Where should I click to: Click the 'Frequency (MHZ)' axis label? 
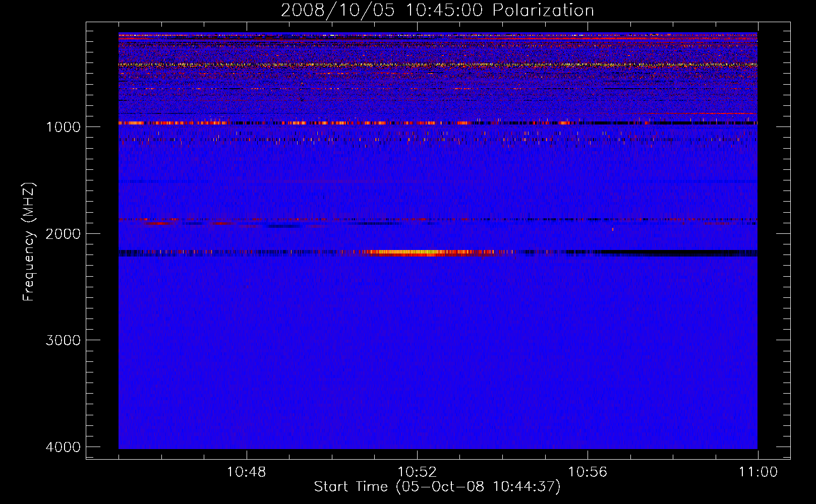[x=29, y=242]
